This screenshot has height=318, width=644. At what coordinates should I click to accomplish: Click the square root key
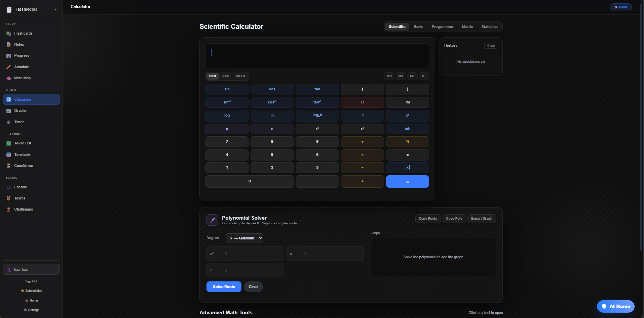click(x=362, y=116)
